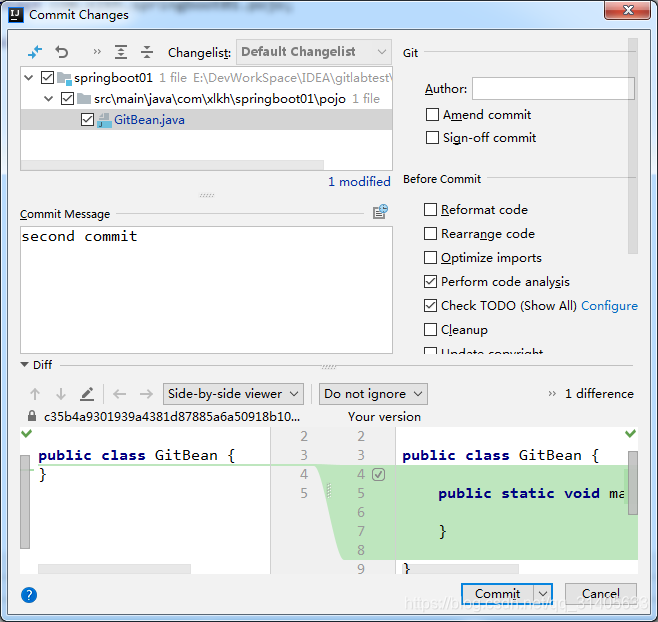The width and height of the screenshot is (658, 622).
Task: Open the Default Changelist dropdown
Action: [x=314, y=52]
